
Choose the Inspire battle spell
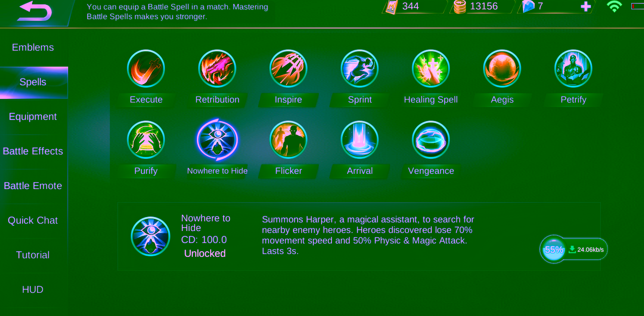[x=288, y=69]
